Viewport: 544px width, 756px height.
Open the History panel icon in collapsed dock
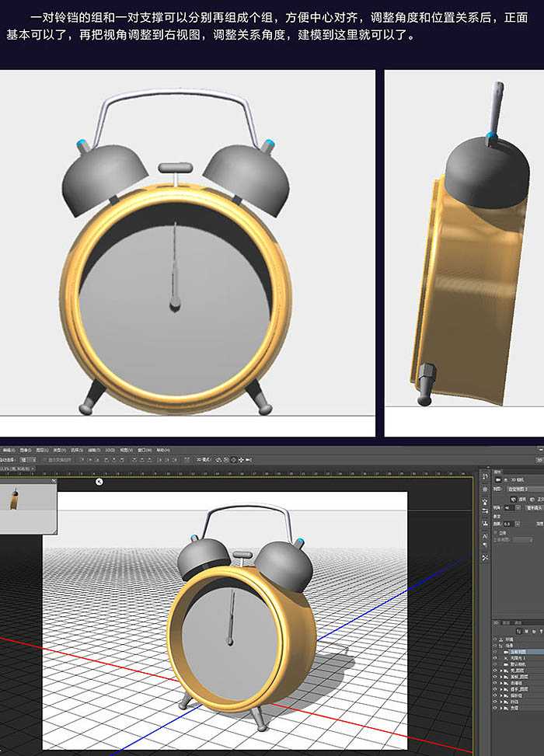[x=485, y=476]
